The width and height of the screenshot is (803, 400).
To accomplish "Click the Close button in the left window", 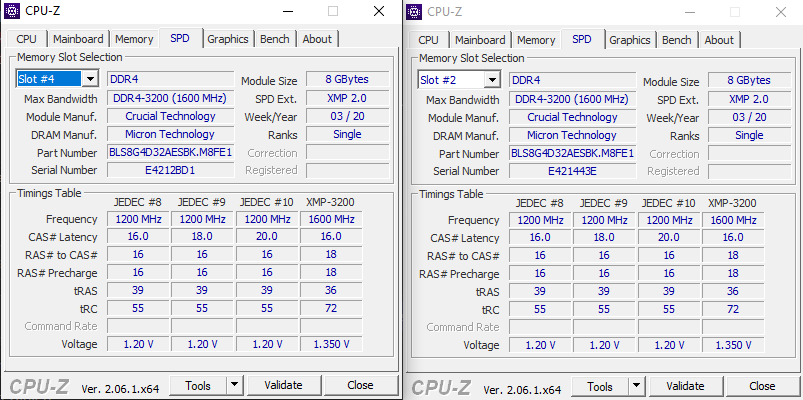I will point(361,385).
